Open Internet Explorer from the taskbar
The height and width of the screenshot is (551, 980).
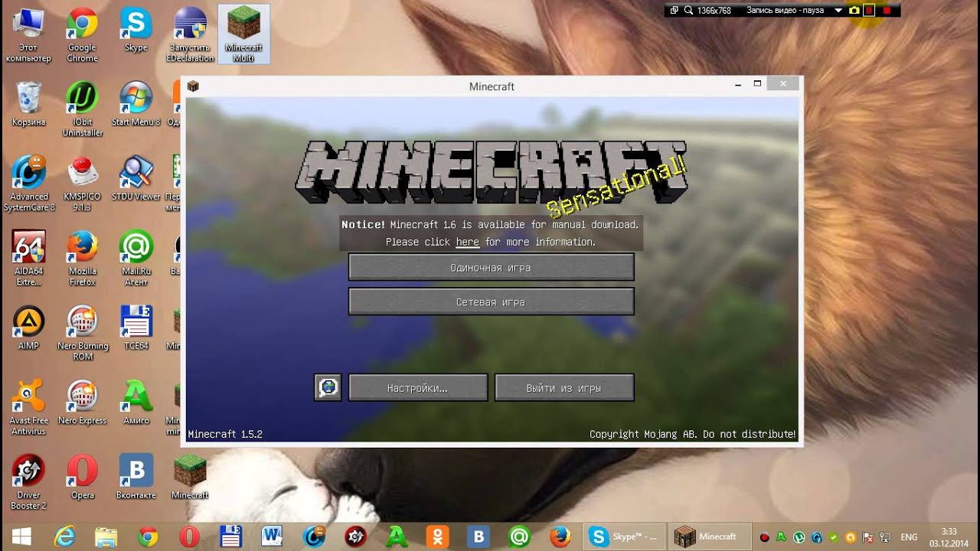65,536
